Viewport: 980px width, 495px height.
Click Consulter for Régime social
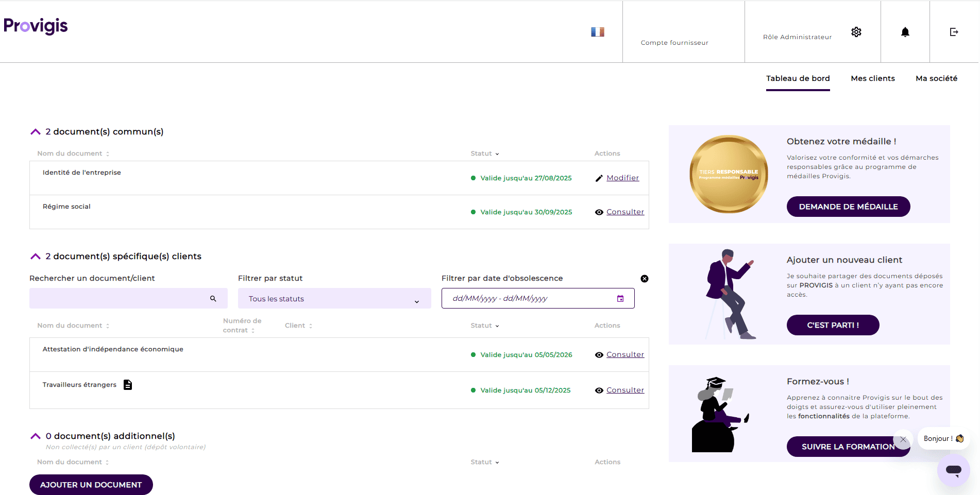(625, 212)
